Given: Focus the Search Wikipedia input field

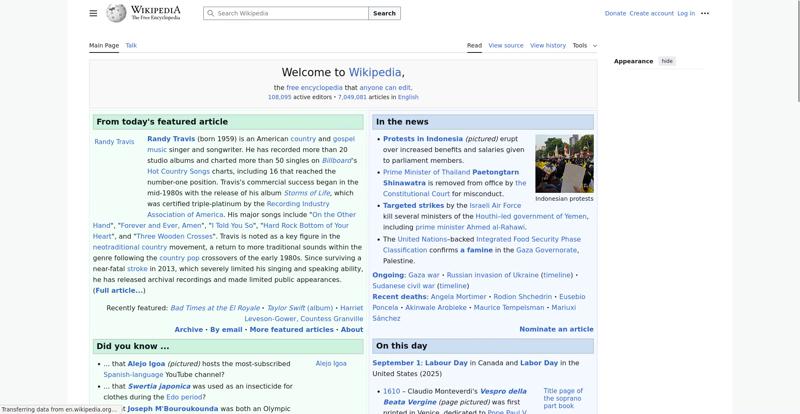Looking at the screenshot, I should (286, 13).
